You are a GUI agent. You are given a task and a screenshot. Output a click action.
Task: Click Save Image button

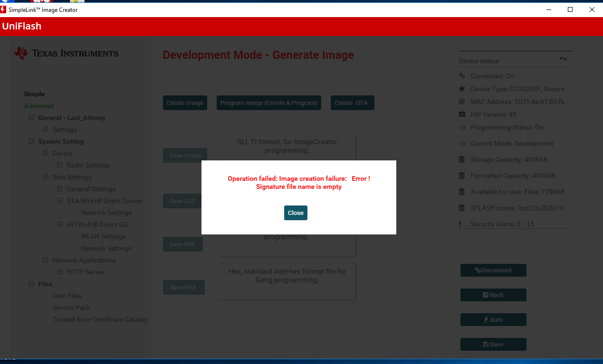click(185, 155)
